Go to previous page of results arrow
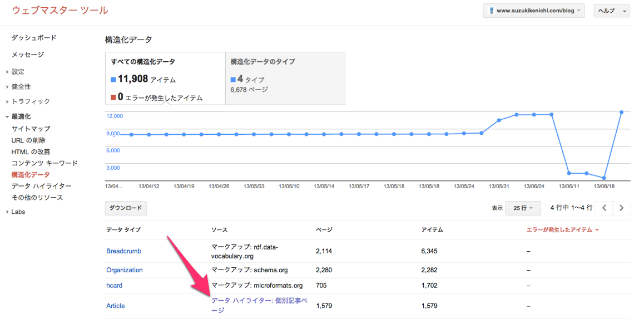The height and width of the screenshot is (323, 644). click(604, 208)
